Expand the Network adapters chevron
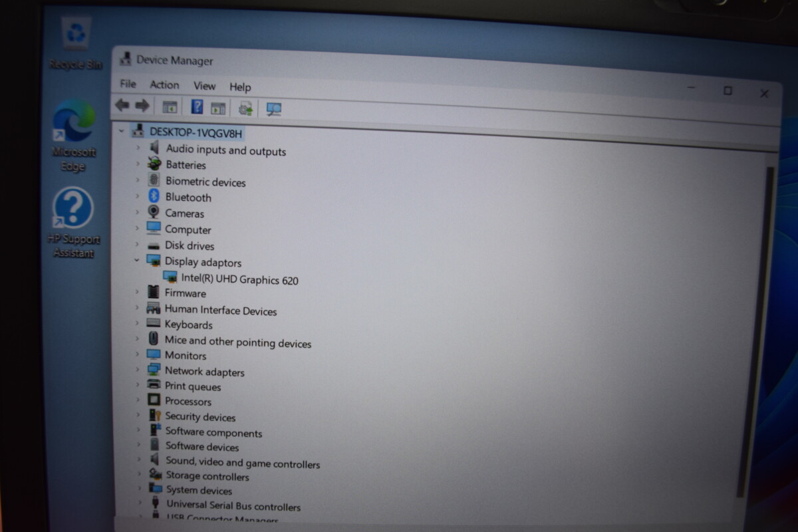Image resolution: width=798 pixels, height=532 pixels. pyautogui.click(x=138, y=370)
